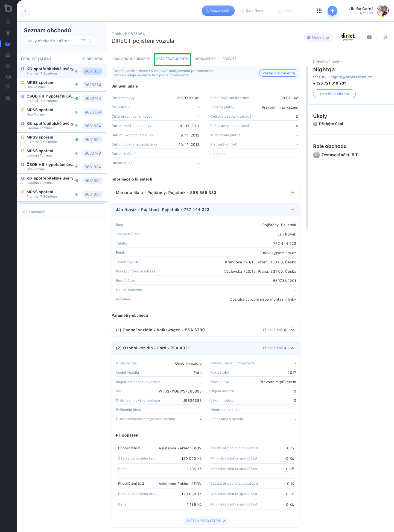The height and width of the screenshot is (532, 394).
Task: Select KB spotřebitelské úvěry Premier IT Solutions row
Action: 62,71
